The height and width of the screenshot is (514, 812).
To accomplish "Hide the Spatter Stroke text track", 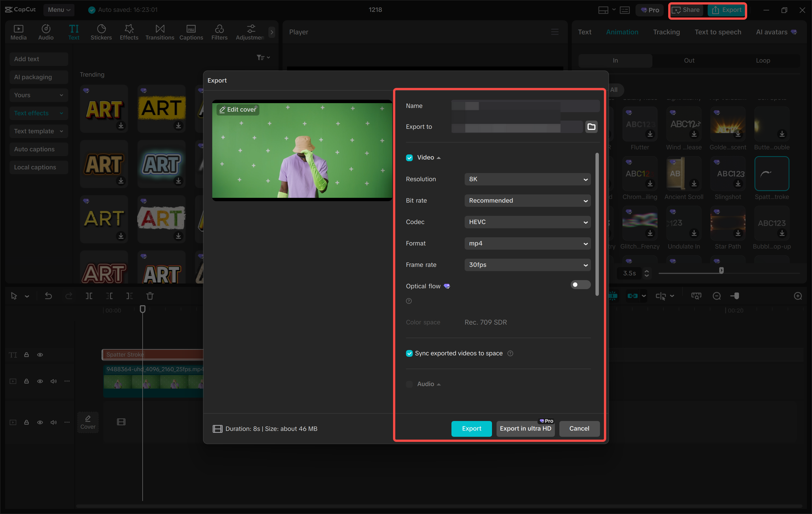I will [x=40, y=355].
